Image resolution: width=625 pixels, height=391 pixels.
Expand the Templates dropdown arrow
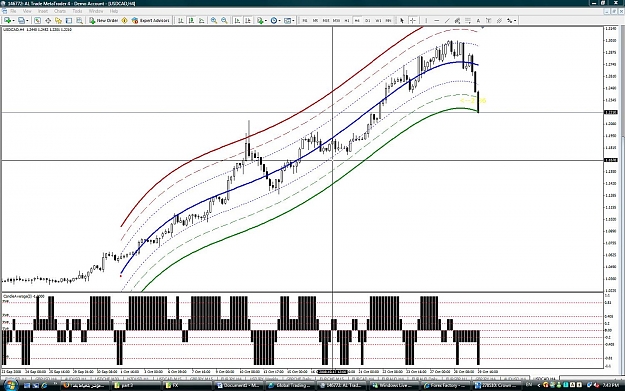tap(293, 20)
